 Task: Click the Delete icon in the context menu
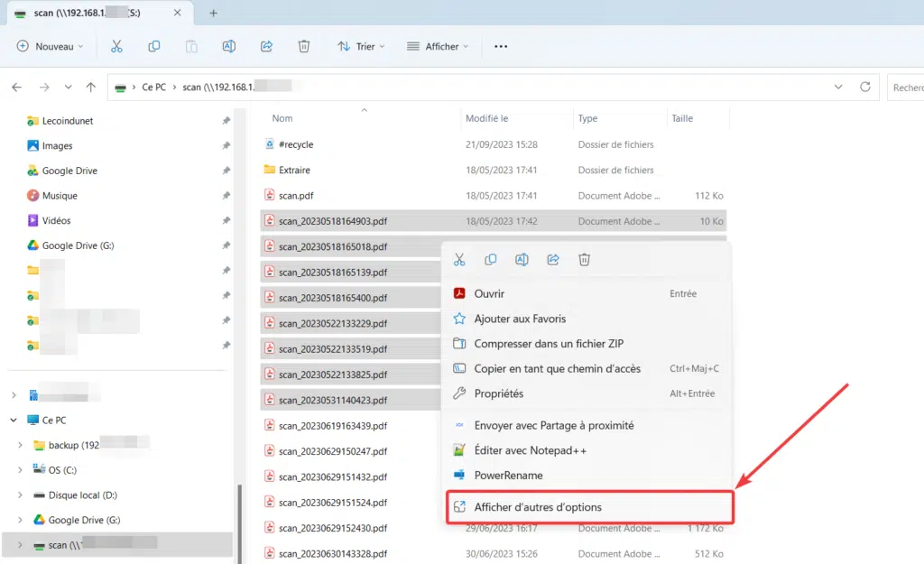pyautogui.click(x=584, y=260)
